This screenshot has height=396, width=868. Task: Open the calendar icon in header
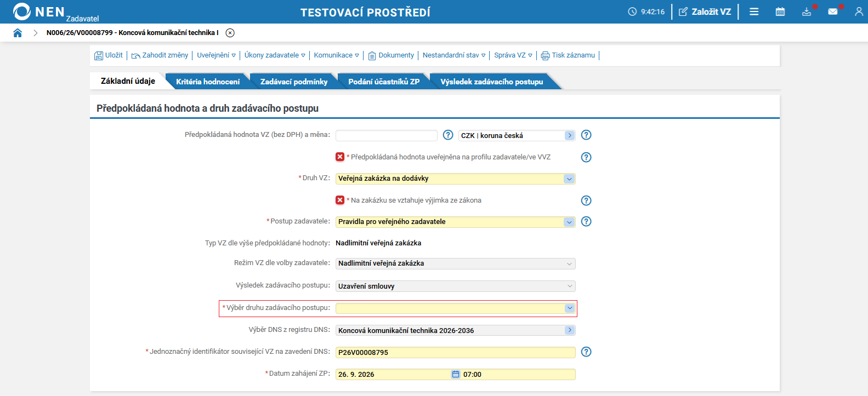point(780,12)
